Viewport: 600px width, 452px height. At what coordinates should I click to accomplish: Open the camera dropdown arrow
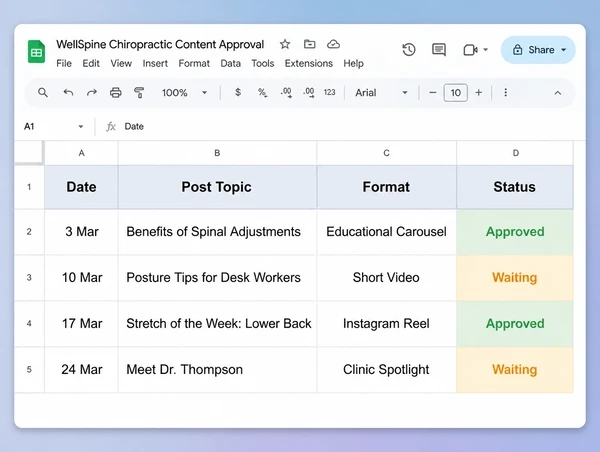coord(486,50)
